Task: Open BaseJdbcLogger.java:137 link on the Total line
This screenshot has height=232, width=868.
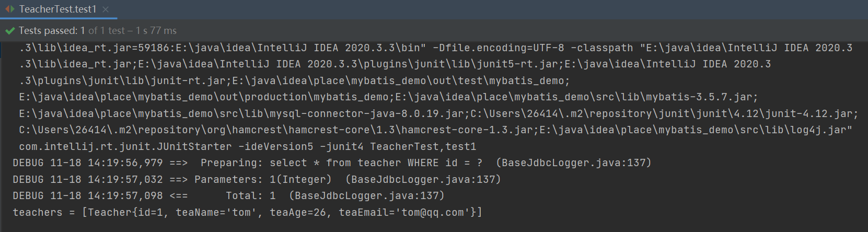Action: tap(366, 196)
